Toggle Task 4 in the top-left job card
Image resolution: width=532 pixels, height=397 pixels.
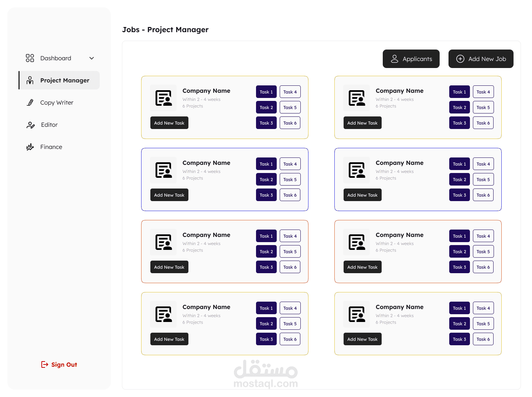[290, 92]
